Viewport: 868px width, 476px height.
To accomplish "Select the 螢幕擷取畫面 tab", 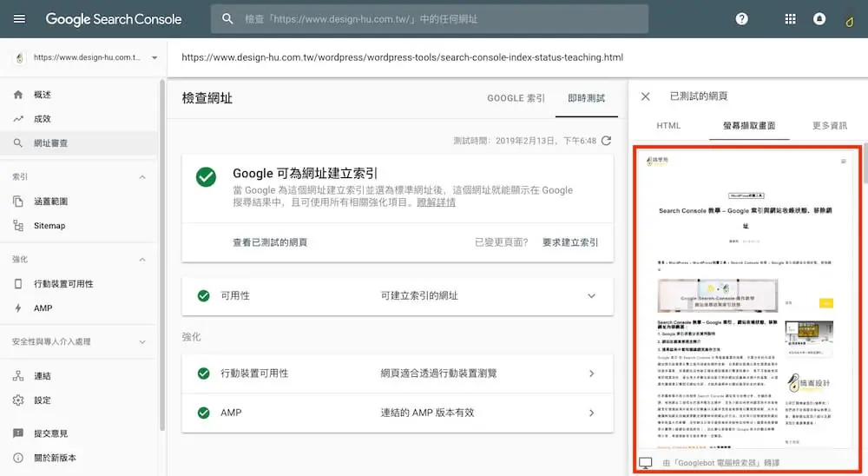I will pyautogui.click(x=749, y=126).
